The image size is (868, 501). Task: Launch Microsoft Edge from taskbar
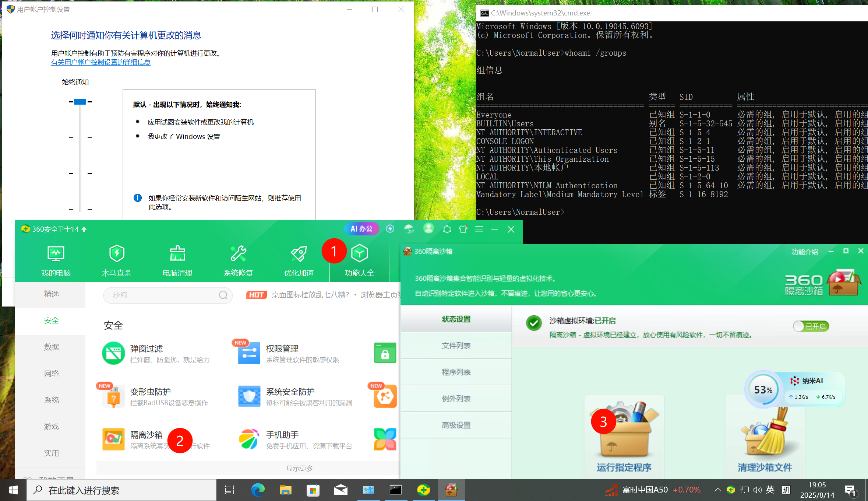pos(258,490)
